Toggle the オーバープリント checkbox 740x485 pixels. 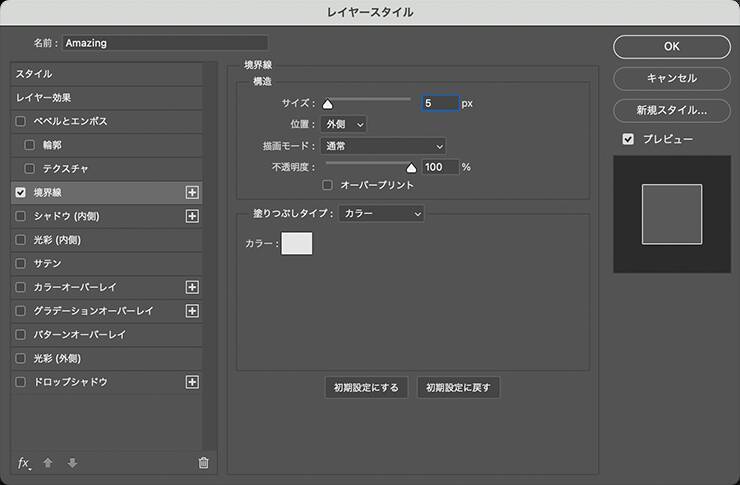click(327, 185)
